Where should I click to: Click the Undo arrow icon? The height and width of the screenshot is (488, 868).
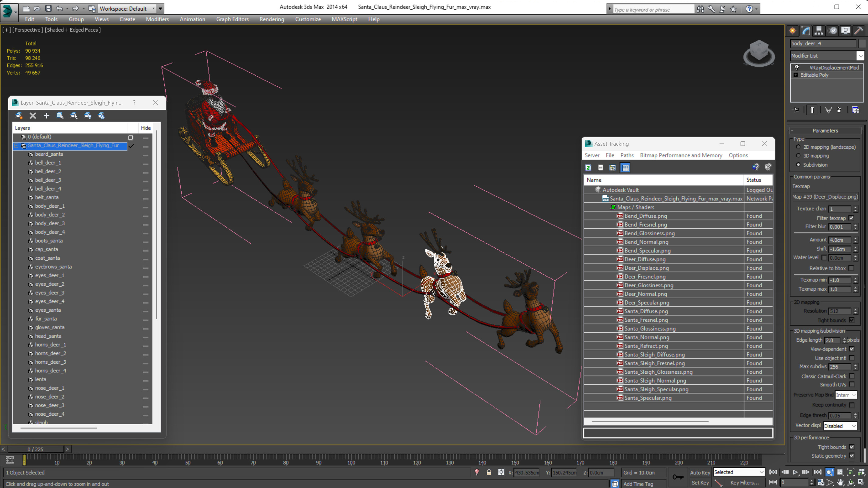tap(59, 9)
